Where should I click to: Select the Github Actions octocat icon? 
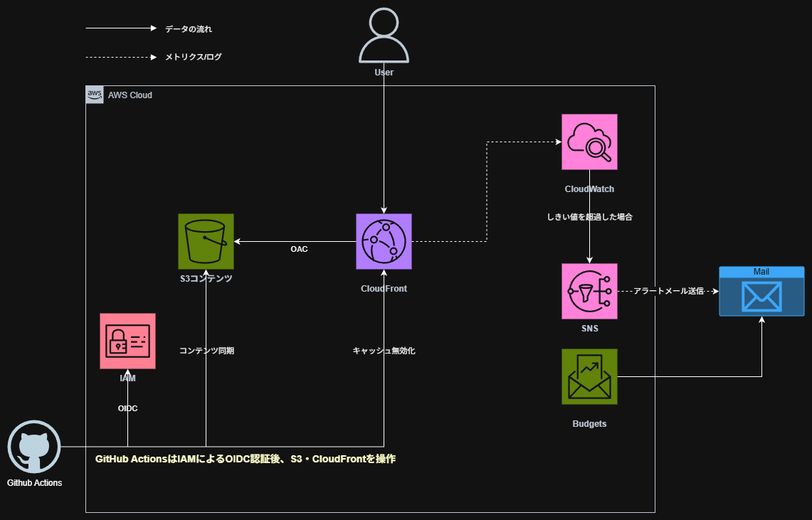coord(33,447)
